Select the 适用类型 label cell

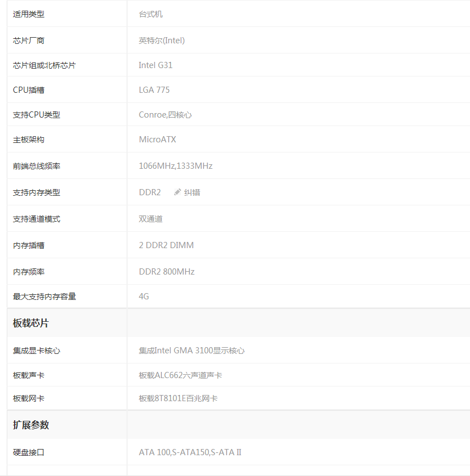tap(29, 14)
